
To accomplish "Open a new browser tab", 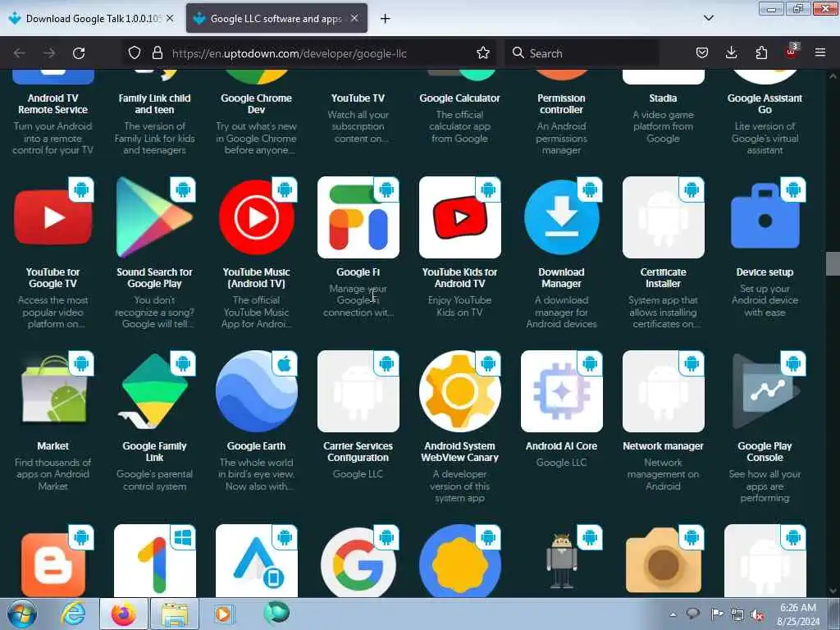I will 386,19.
